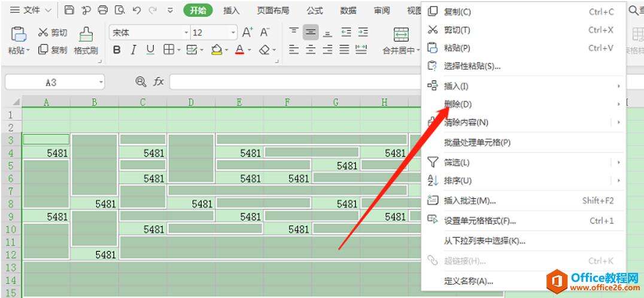Redo the last undone action

pos(153,10)
